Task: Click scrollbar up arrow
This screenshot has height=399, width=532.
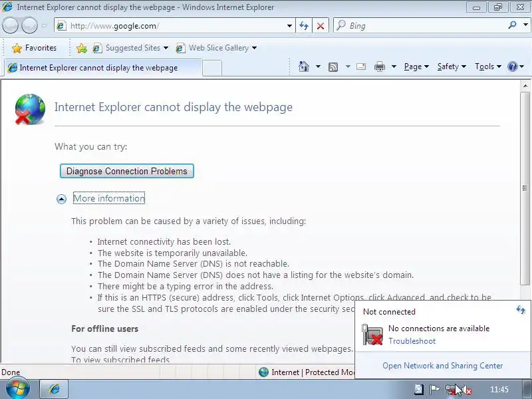Action: coord(525,86)
